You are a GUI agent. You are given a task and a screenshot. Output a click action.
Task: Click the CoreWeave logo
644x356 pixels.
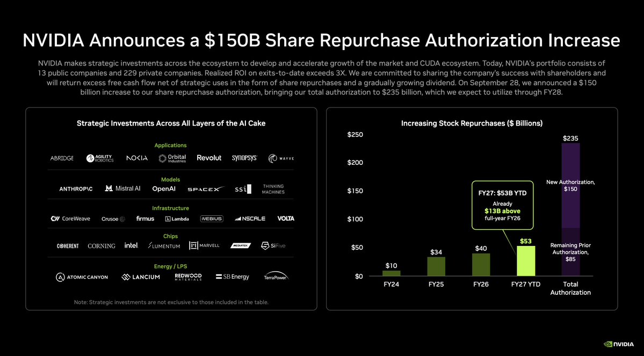click(x=70, y=219)
